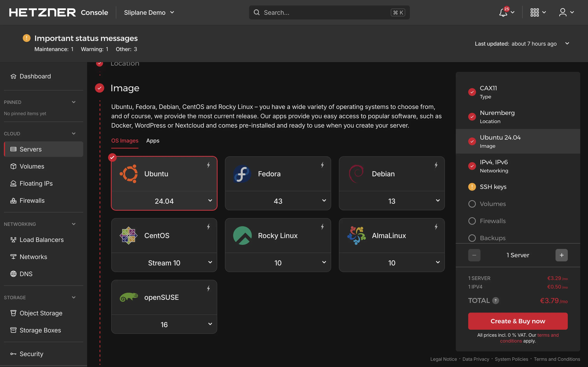Select the Fedora OS image
This screenshot has width=588, height=367.
point(278,174)
